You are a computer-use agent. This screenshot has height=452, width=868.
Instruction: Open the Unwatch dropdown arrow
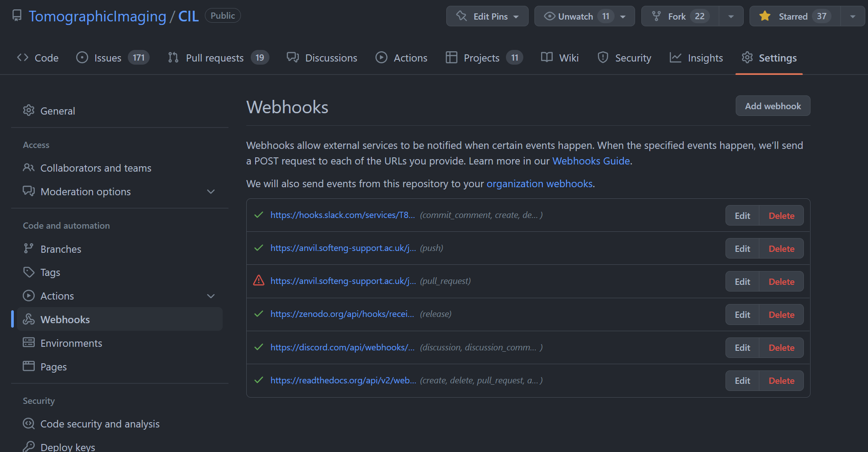pyautogui.click(x=623, y=16)
